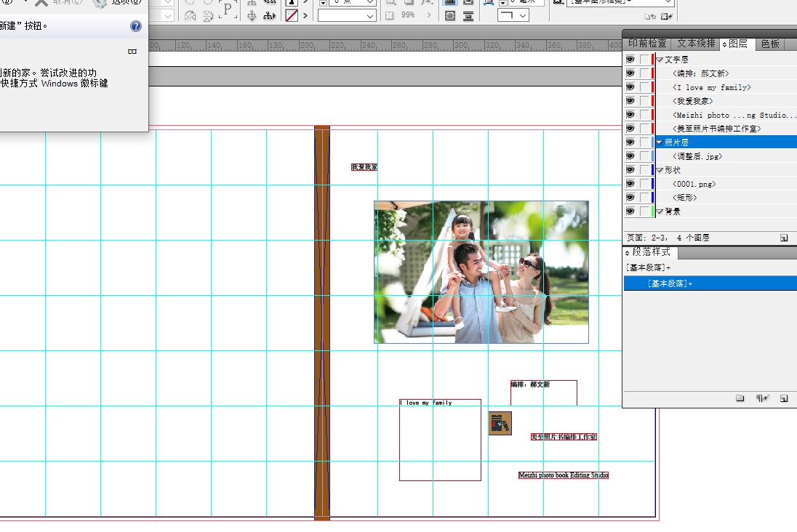Select the <Meizhi photo ...ng Studio item
This screenshot has height=532, width=797.
pyautogui.click(x=734, y=115)
